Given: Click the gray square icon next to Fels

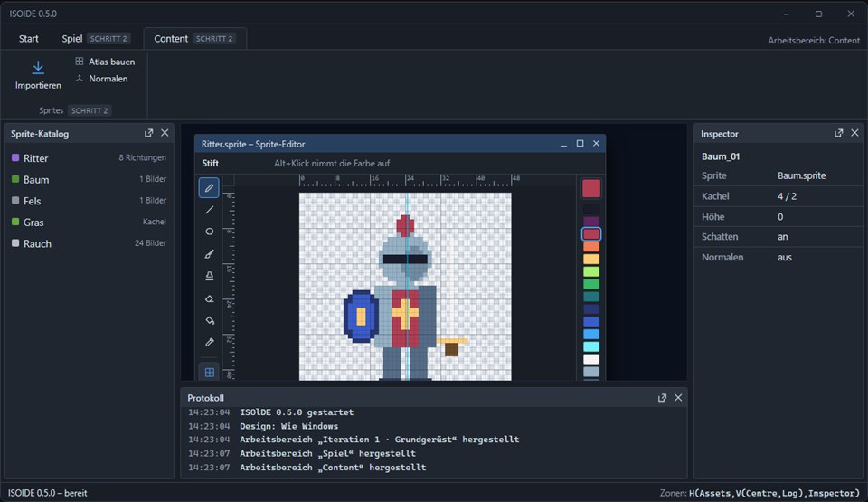Looking at the screenshot, I should point(15,201).
